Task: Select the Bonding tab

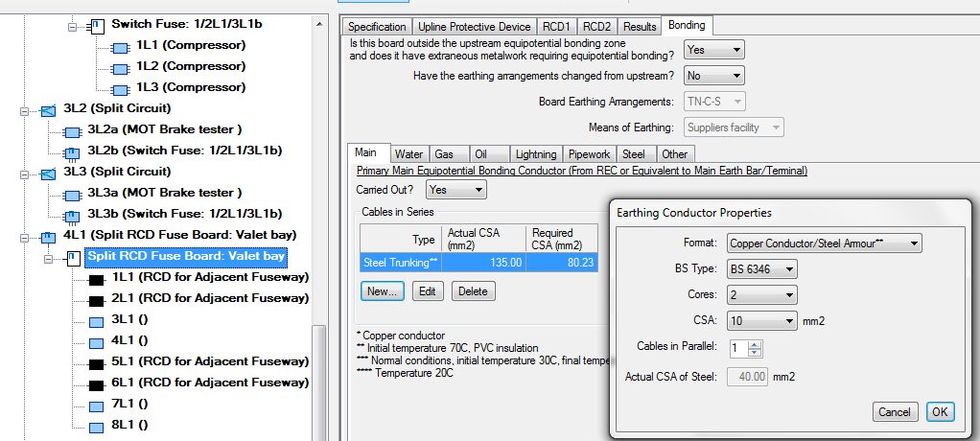Action: click(687, 26)
